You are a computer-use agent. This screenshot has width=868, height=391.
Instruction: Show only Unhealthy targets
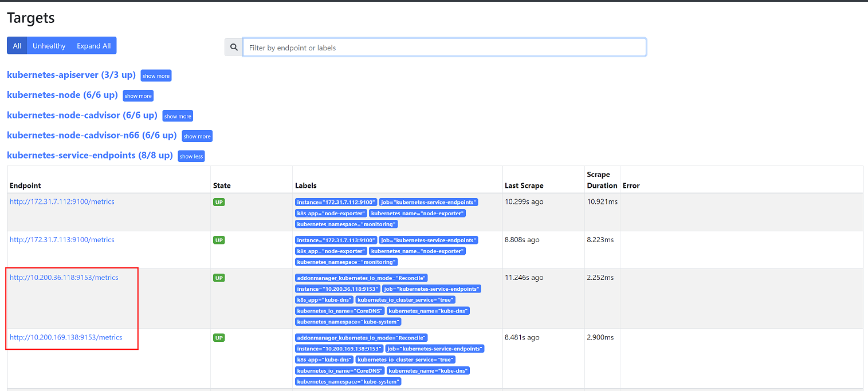coord(49,46)
